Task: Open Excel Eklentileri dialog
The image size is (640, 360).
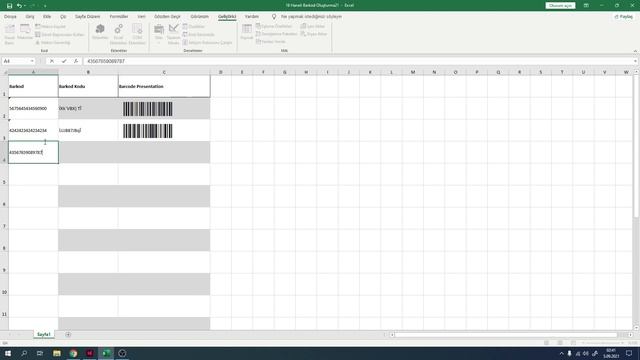Action: pos(118,34)
